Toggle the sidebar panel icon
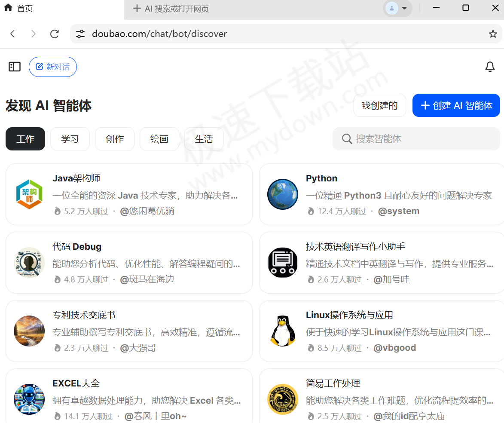Image resolution: width=504 pixels, height=423 pixels. pyautogui.click(x=15, y=67)
